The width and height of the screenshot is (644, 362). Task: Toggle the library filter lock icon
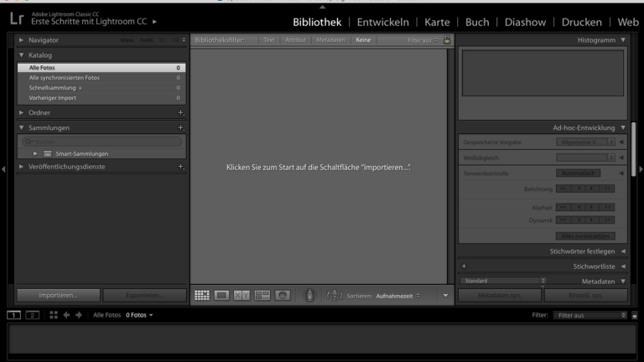[x=447, y=39]
